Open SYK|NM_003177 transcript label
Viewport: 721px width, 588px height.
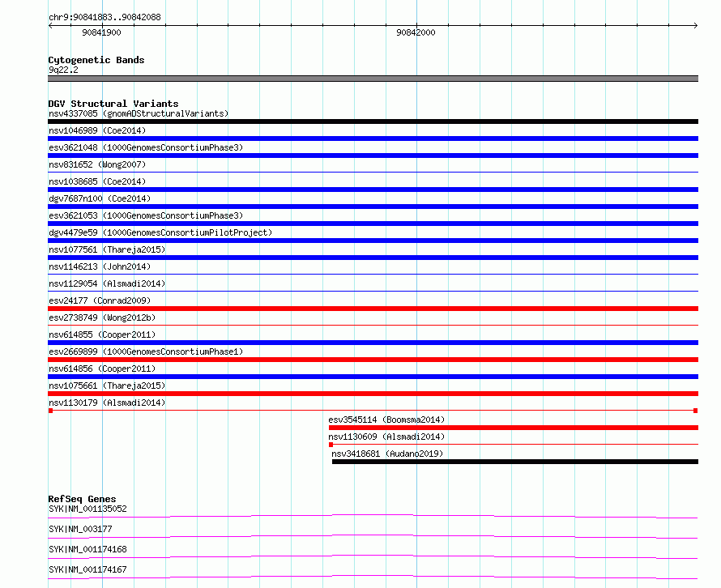80,529
